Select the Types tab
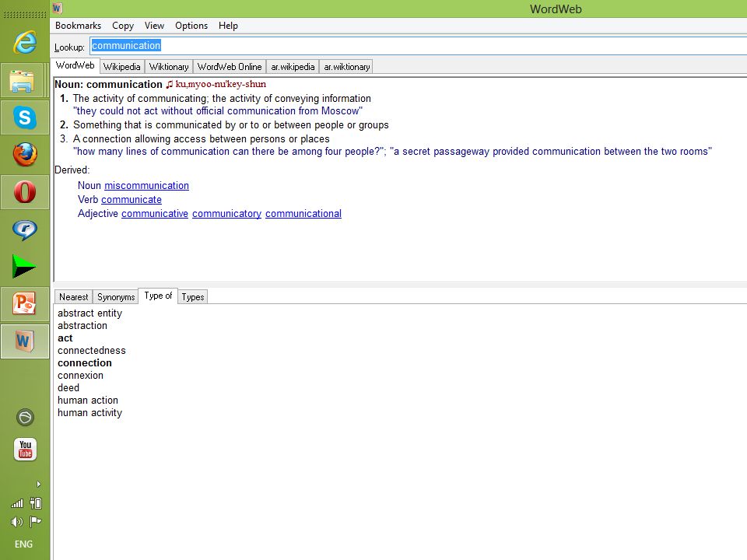Image resolution: width=747 pixels, height=560 pixels. click(x=193, y=296)
